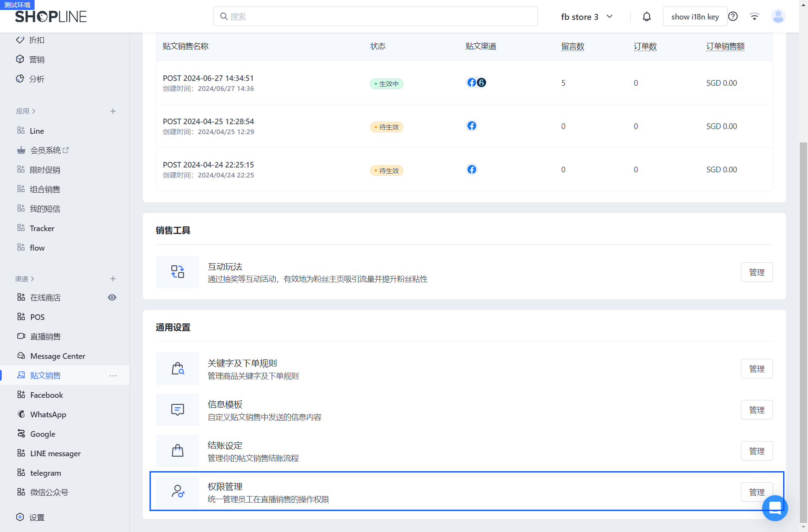Click the Facebook icon in 2024-04-25 row

point(472,126)
